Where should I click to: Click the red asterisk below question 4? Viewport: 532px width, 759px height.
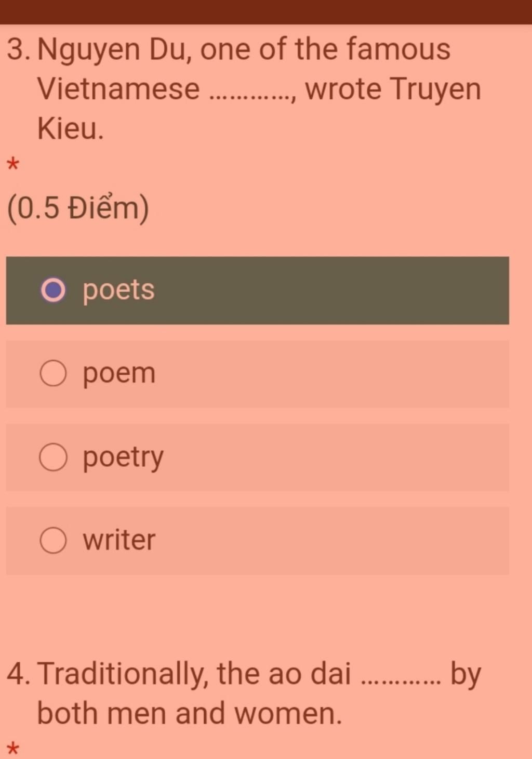point(12,750)
